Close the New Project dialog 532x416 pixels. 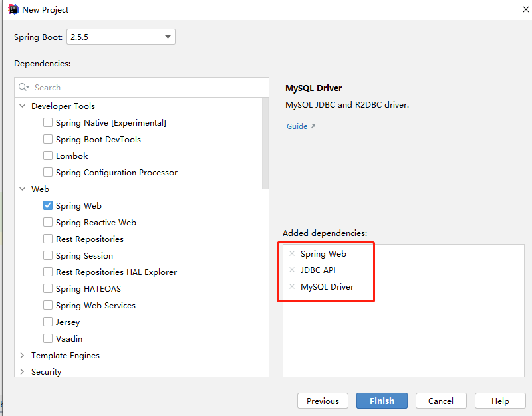(x=525, y=9)
